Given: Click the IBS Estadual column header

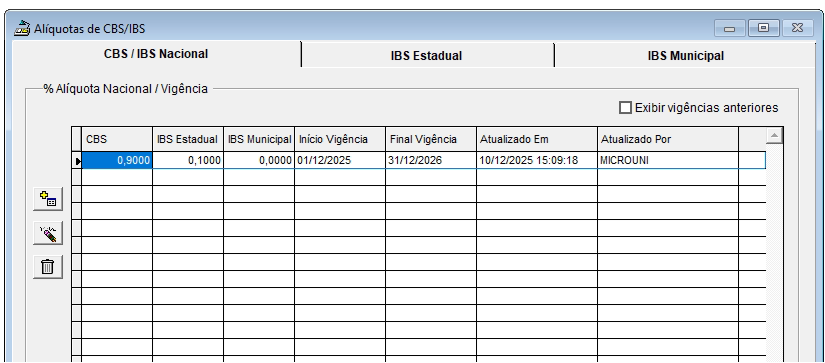Looking at the screenshot, I should pos(188,139).
